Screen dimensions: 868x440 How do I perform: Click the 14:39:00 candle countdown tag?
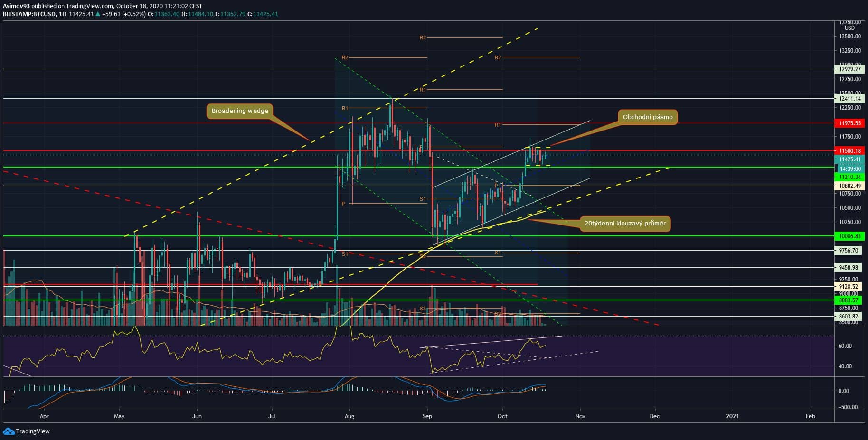[x=849, y=169]
